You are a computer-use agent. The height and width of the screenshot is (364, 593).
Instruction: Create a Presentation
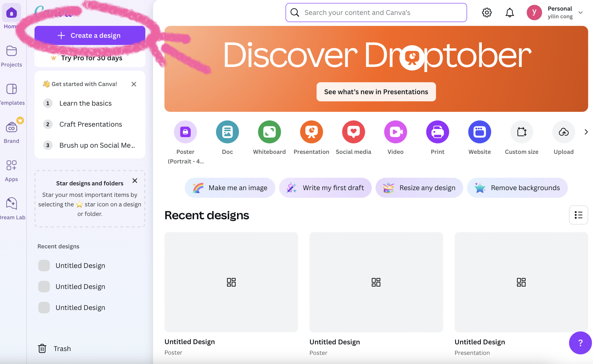coord(311,132)
